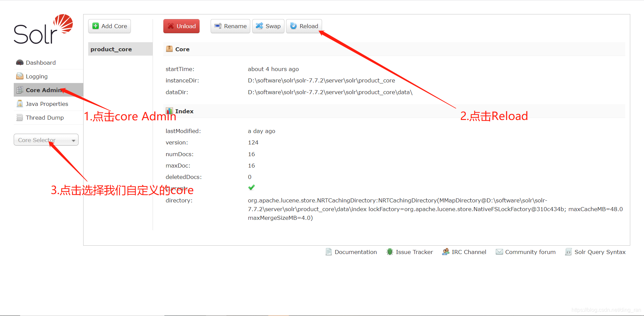
Task: Open the Core Selector dropdown
Action: click(x=46, y=140)
